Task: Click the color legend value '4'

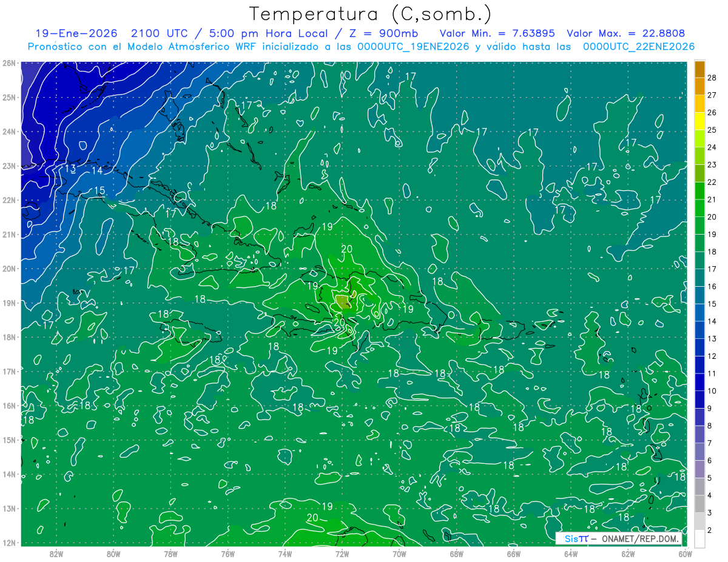Action: (x=710, y=495)
